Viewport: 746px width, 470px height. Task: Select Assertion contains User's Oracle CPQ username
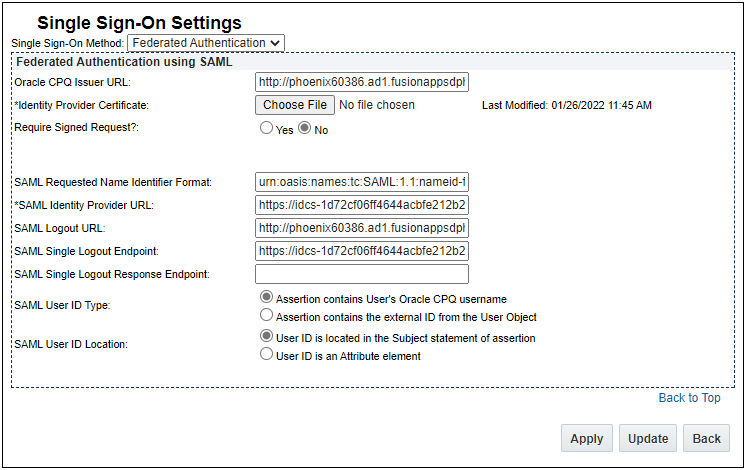point(266,298)
